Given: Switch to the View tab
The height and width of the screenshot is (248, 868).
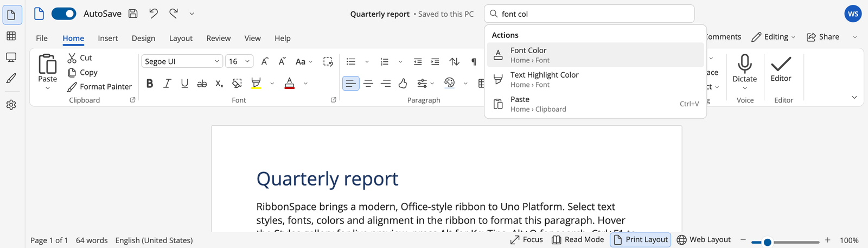Looking at the screenshot, I should tap(252, 38).
